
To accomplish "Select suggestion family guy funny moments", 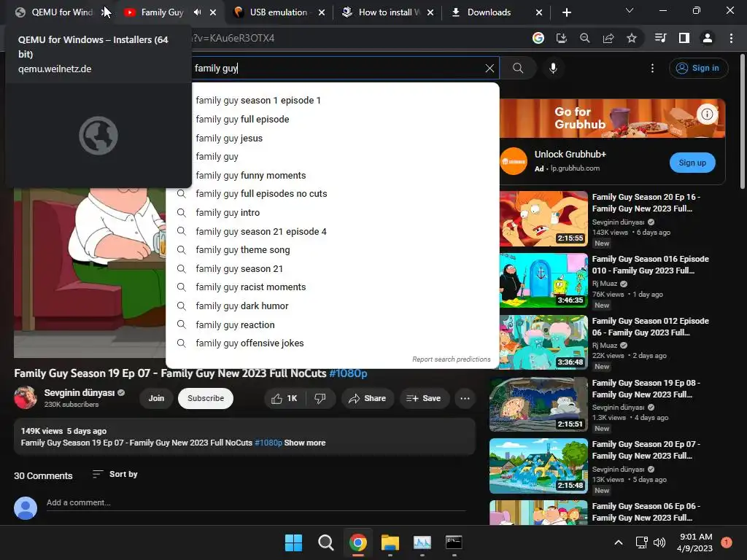I will (333, 175).
